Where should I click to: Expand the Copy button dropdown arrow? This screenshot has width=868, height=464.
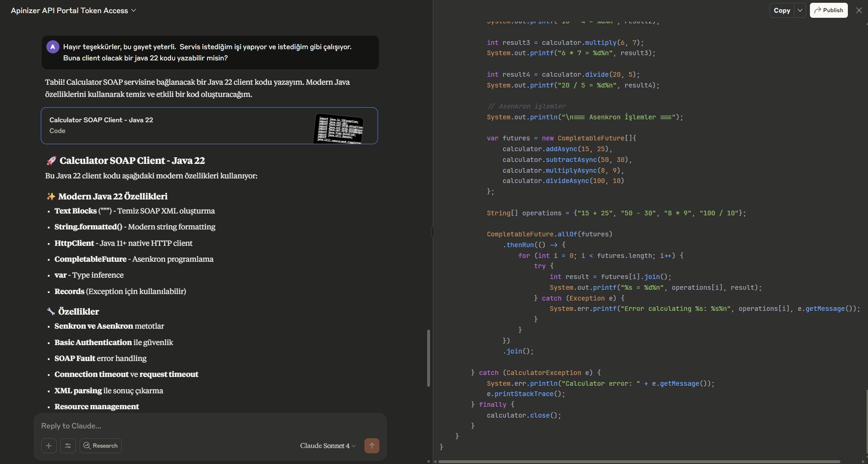pyautogui.click(x=800, y=10)
